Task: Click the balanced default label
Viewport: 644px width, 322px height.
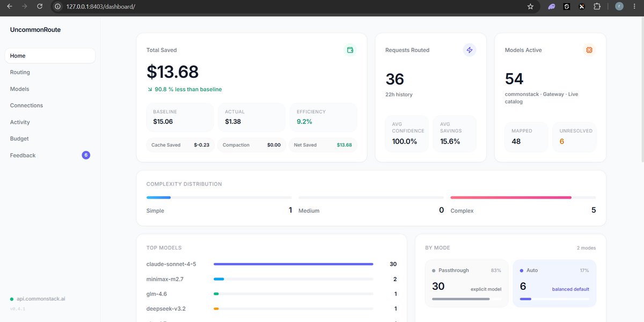Action: (x=570, y=289)
